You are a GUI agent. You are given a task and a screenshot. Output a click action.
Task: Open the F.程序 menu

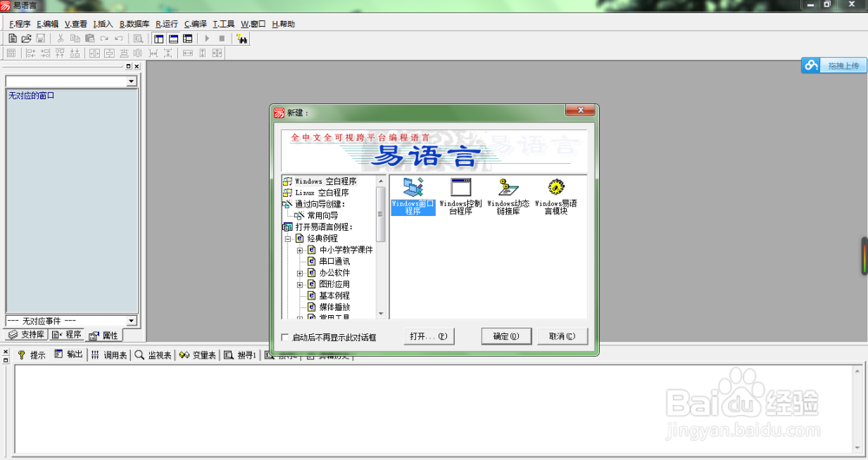point(20,23)
